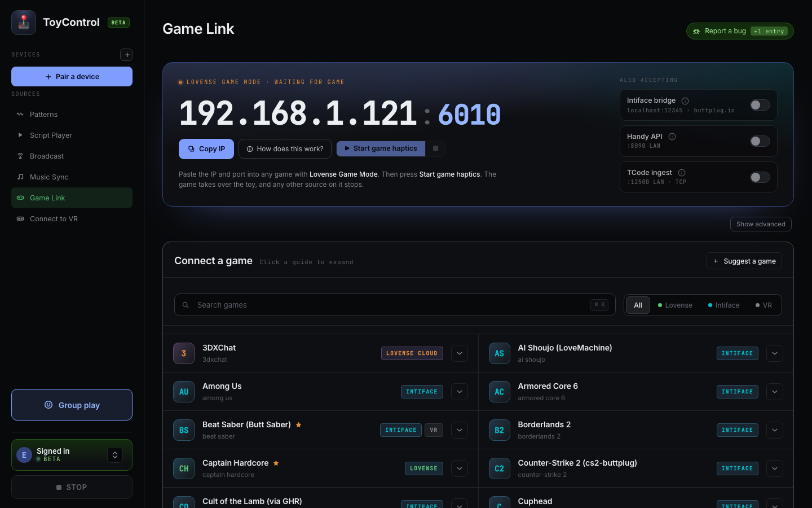Copy the IP address
This screenshot has height=508, width=812.
pos(206,149)
